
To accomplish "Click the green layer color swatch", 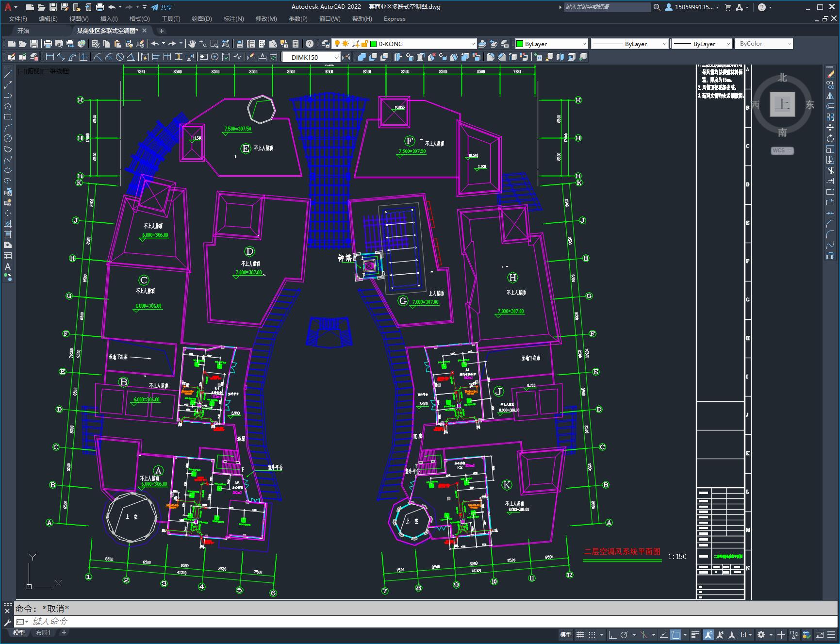I will 374,44.
